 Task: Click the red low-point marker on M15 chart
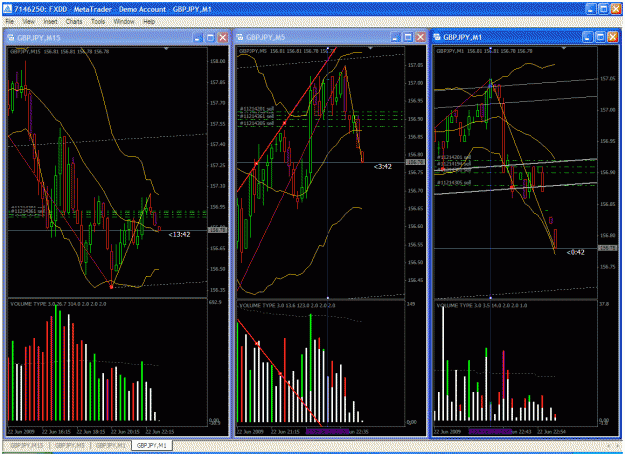(111, 286)
